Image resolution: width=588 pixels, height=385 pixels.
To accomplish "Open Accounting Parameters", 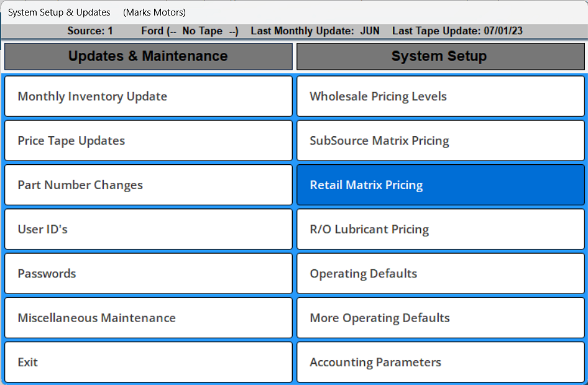I will point(440,361).
